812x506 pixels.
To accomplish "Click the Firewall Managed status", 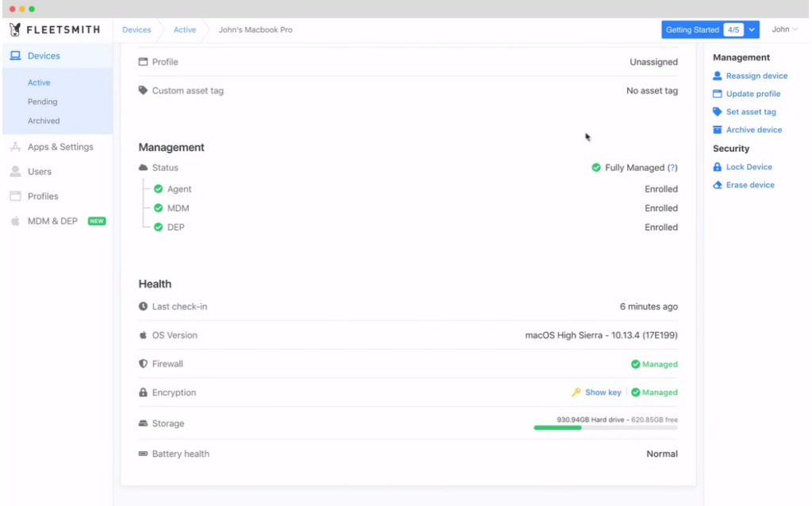I will pyautogui.click(x=654, y=364).
